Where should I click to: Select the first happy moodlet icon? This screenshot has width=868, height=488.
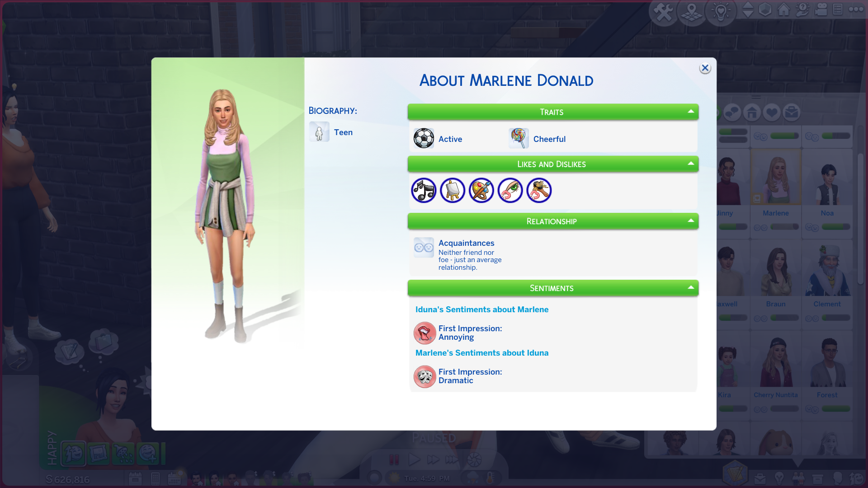tap(73, 453)
